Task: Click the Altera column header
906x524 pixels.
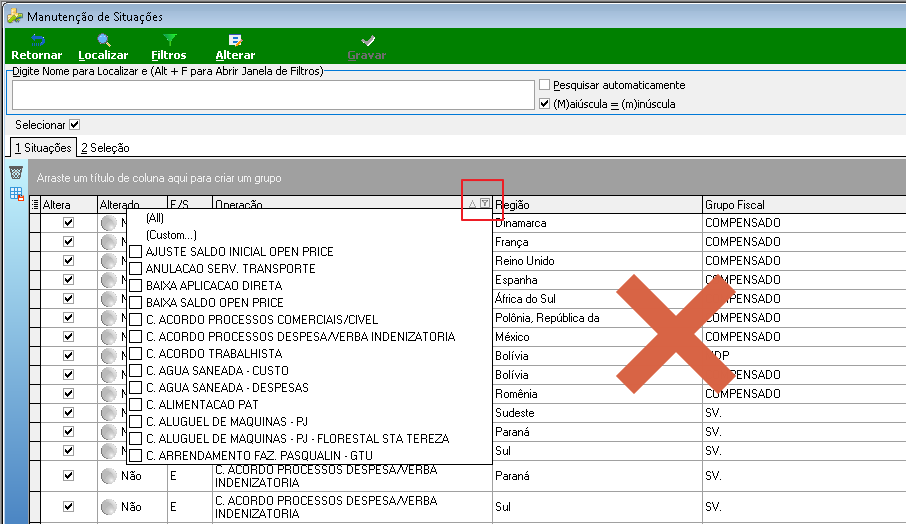Action: 69,205
